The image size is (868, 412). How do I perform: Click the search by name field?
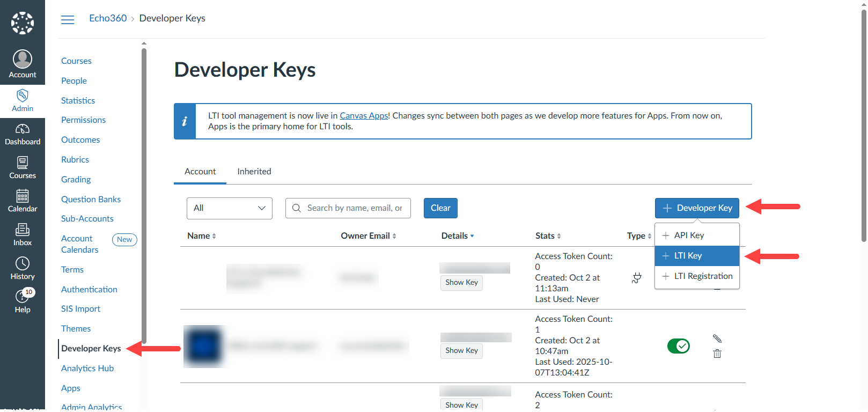pos(348,208)
